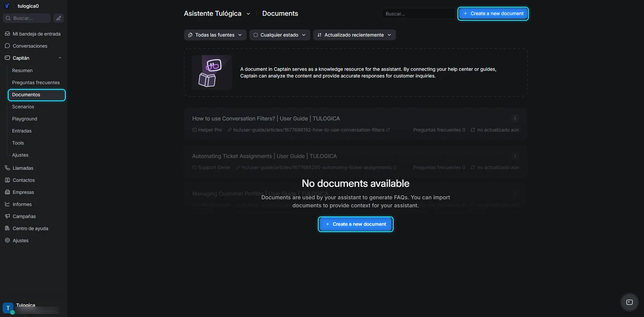Screen dimensions: 644x317
Task: Click the Contactos sidebar icon
Action: point(7,180)
